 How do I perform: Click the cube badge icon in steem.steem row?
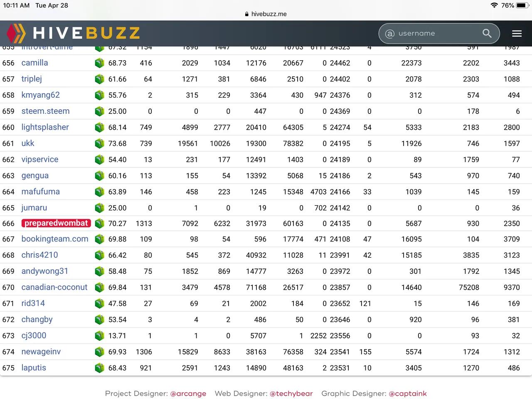pyautogui.click(x=100, y=111)
